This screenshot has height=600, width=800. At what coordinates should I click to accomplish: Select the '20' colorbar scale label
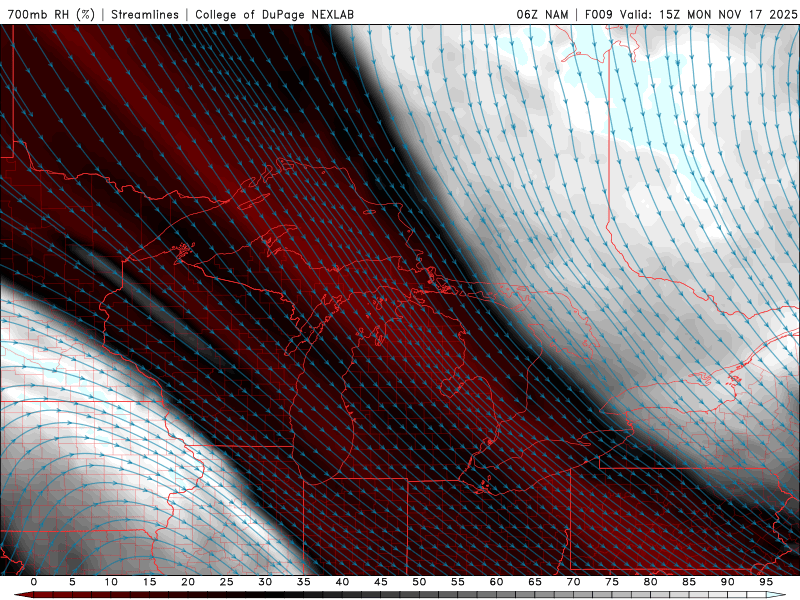point(188,582)
